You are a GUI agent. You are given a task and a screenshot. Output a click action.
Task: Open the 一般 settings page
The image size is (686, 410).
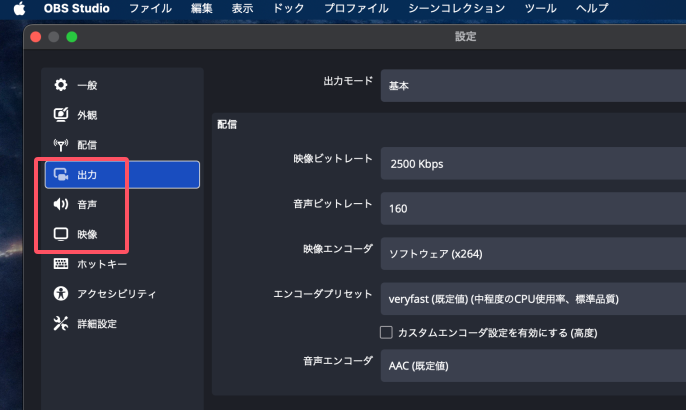pos(122,85)
